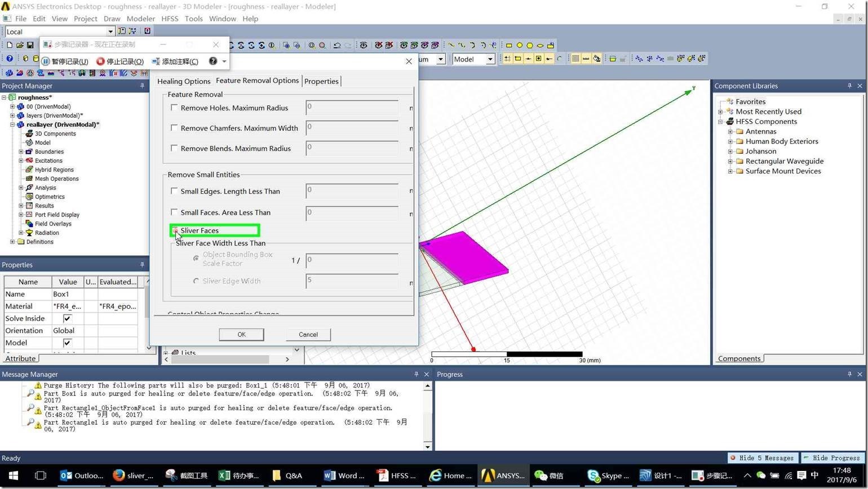This screenshot has width=868, height=489.
Task: Select Mesh Operations in project tree
Action: pos(56,179)
